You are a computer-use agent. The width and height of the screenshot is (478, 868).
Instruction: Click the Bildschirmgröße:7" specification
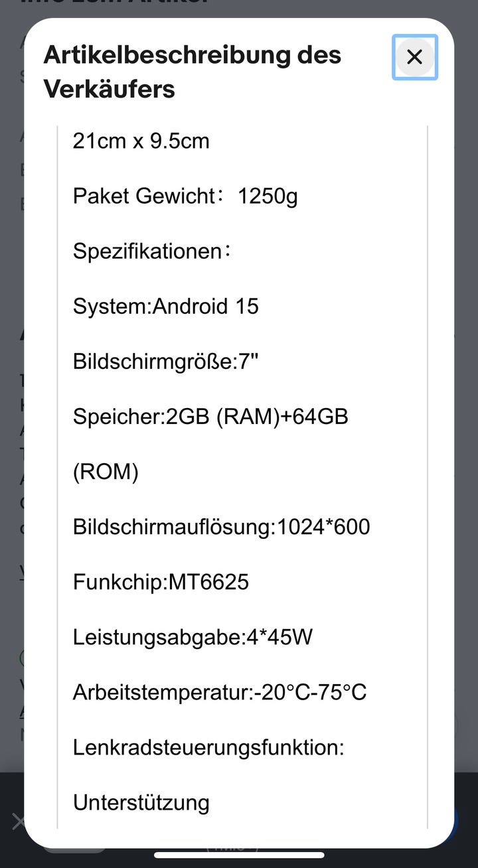pos(165,361)
